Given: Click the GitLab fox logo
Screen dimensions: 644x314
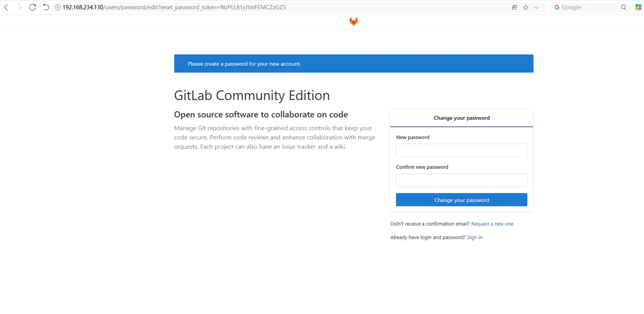Looking at the screenshot, I should tap(353, 21).
